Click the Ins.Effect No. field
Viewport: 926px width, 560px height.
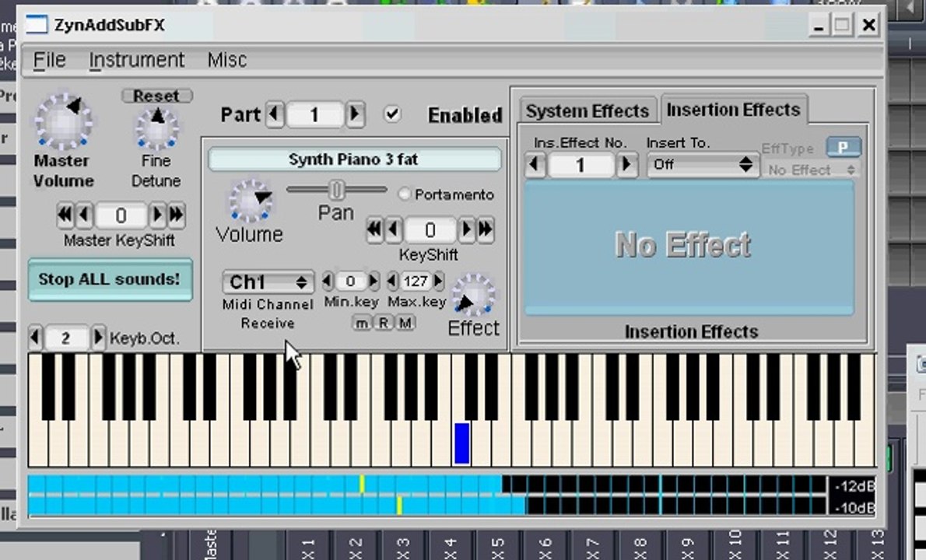coord(581,165)
